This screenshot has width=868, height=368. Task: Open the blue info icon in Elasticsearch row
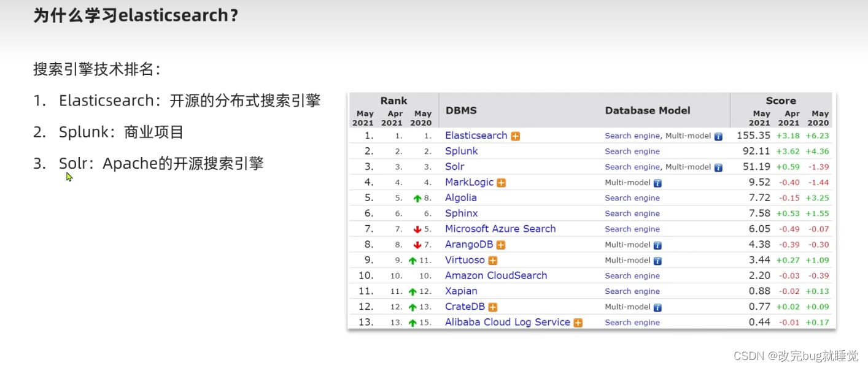tap(718, 136)
